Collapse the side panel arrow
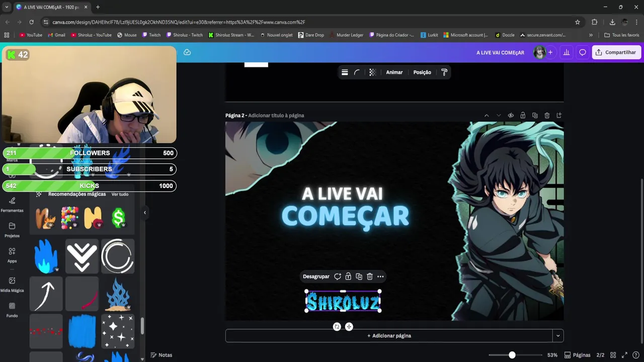Screen dimensions: 644x362 click(x=145, y=213)
